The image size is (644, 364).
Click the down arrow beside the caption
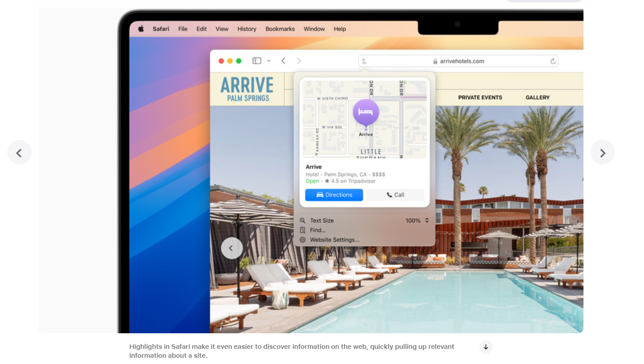click(x=486, y=347)
